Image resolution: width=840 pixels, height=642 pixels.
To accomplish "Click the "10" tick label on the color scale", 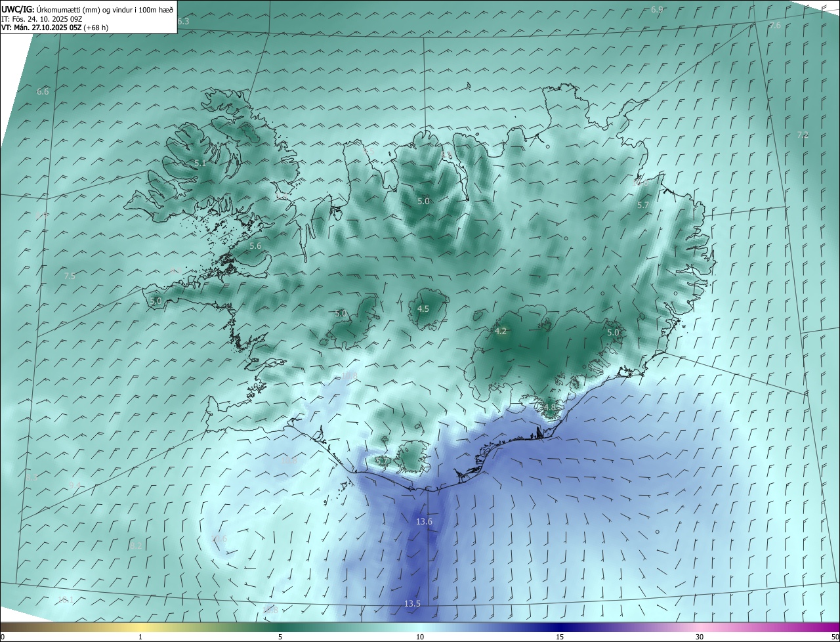I will [420, 637].
